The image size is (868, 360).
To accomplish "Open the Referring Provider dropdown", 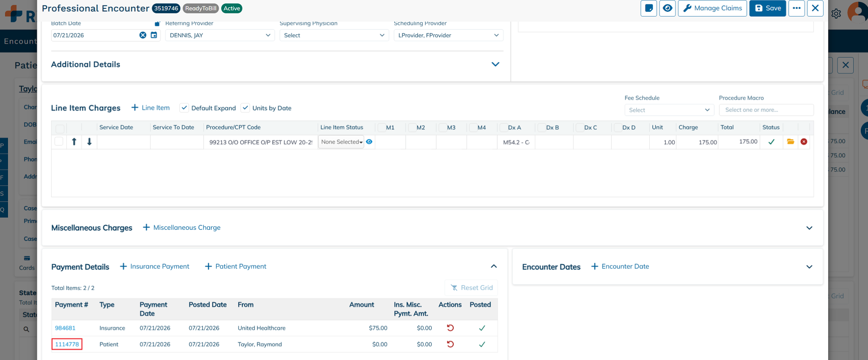I will 220,35.
